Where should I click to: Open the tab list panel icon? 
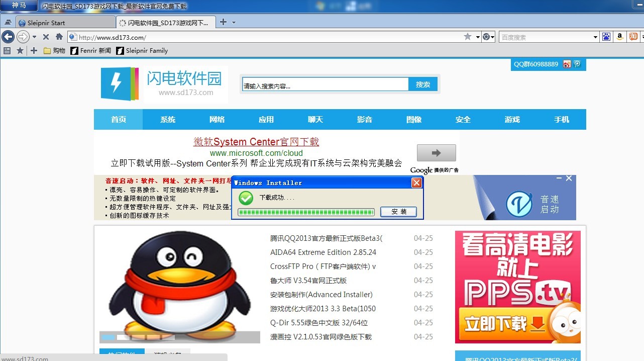click(x=8, y=23)
